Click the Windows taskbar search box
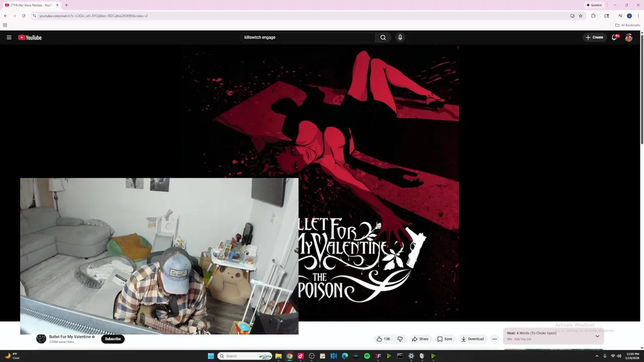Screen dimensions: 644x362 tap(245, 356)
